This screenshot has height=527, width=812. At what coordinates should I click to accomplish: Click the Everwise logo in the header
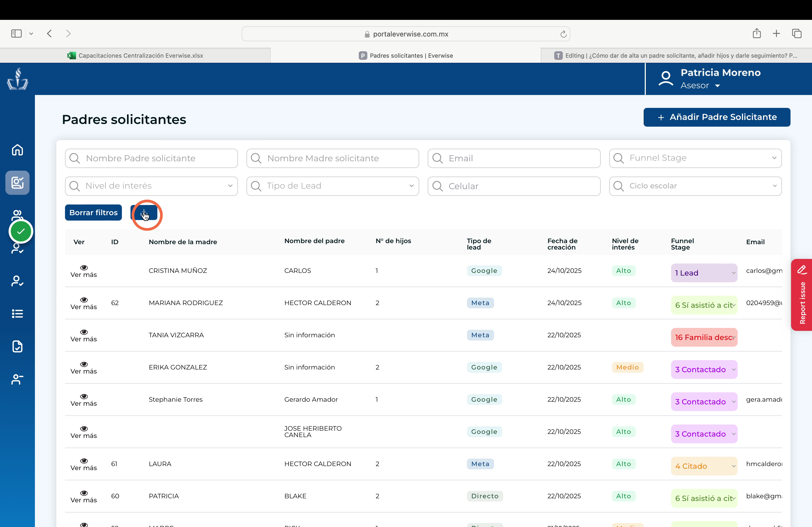[17, 79]
